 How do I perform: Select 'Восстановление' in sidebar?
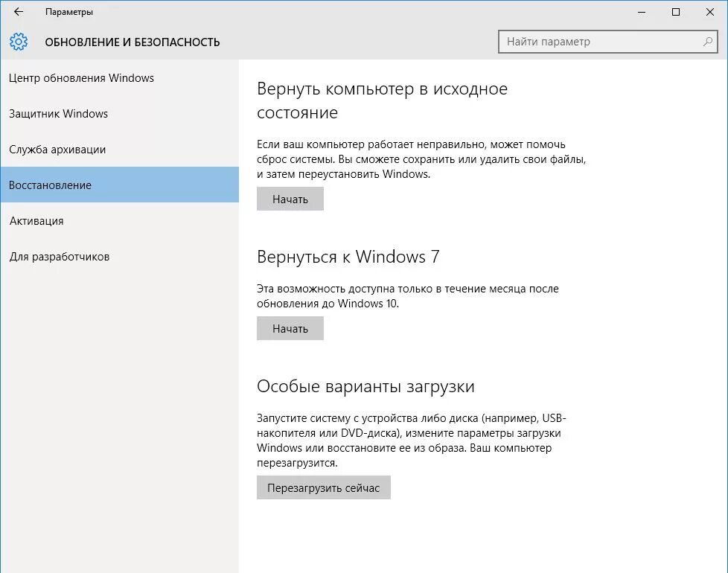119,185
